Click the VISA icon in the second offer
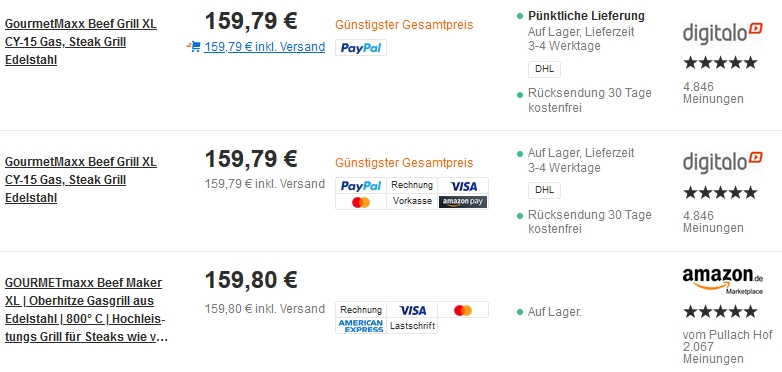Viewport: 782px width, 372px height. 463,186
